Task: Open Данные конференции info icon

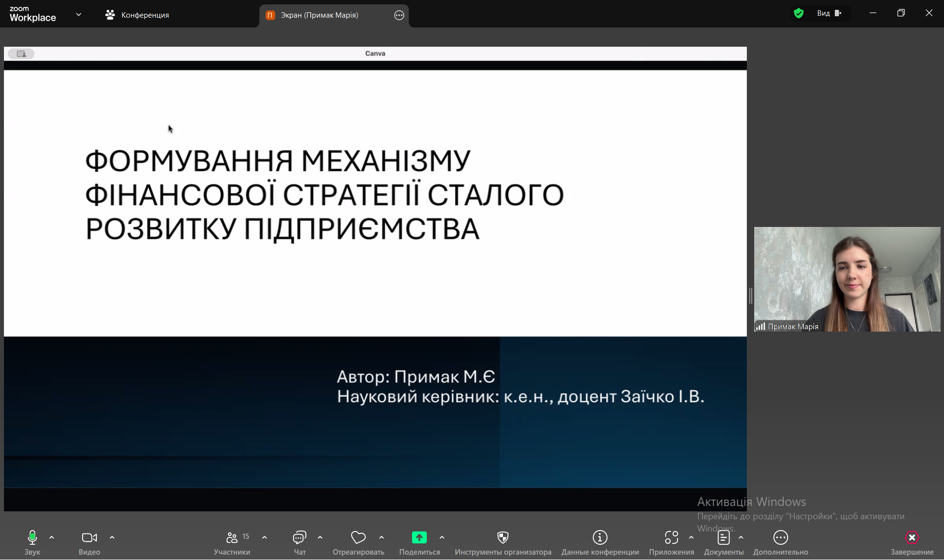Action: (600, 538)
